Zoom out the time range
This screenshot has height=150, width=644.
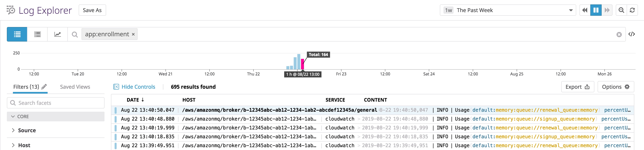coord(621,10)
